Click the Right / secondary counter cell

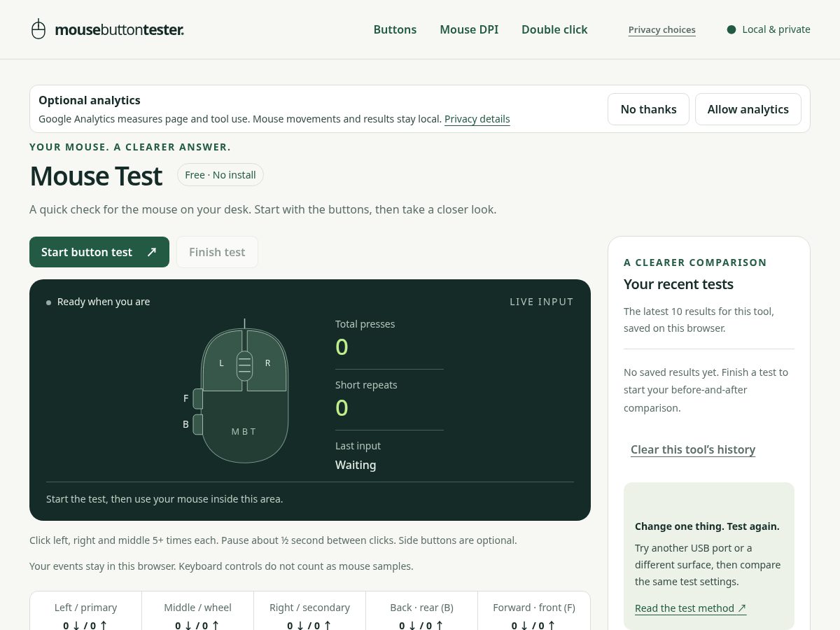click(309, 611)
